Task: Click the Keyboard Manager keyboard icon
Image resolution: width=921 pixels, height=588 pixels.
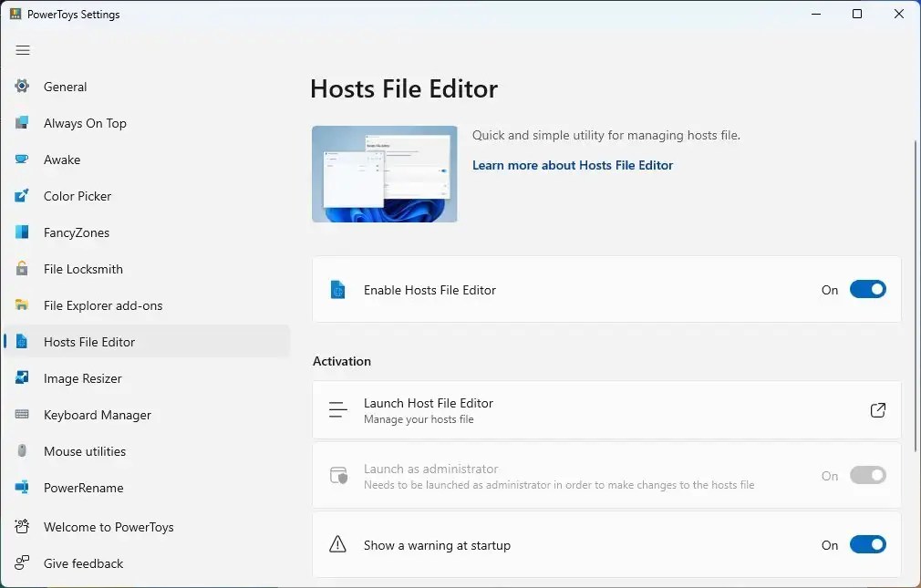Action: click(22, 415)
